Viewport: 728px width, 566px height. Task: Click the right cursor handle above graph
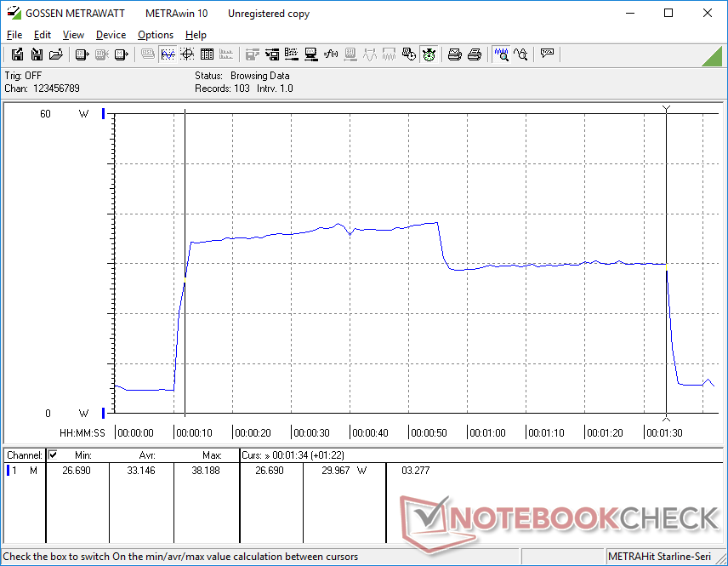pos(666,108)
